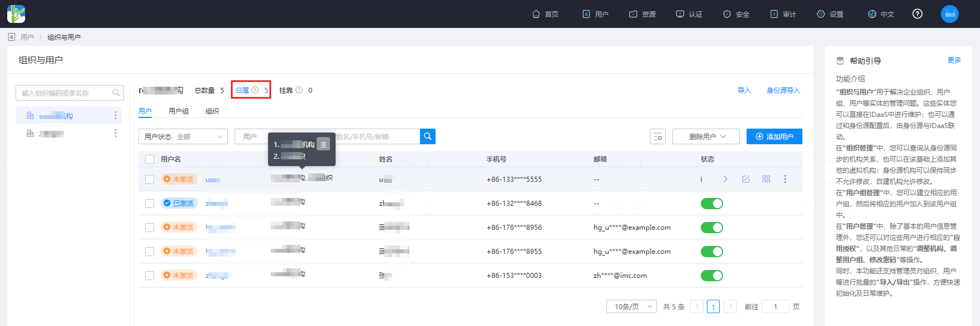980x326 pixels.
Task: Switch to the 用户组 tab
Action: click(x=179, y=111)
